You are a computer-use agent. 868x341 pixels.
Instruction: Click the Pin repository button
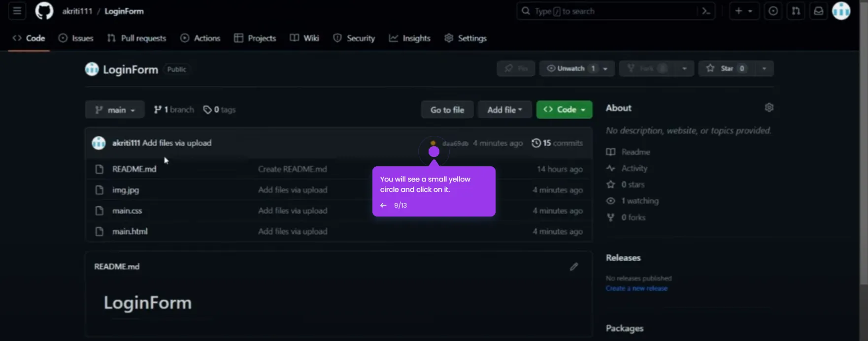(x=516, y=68)
